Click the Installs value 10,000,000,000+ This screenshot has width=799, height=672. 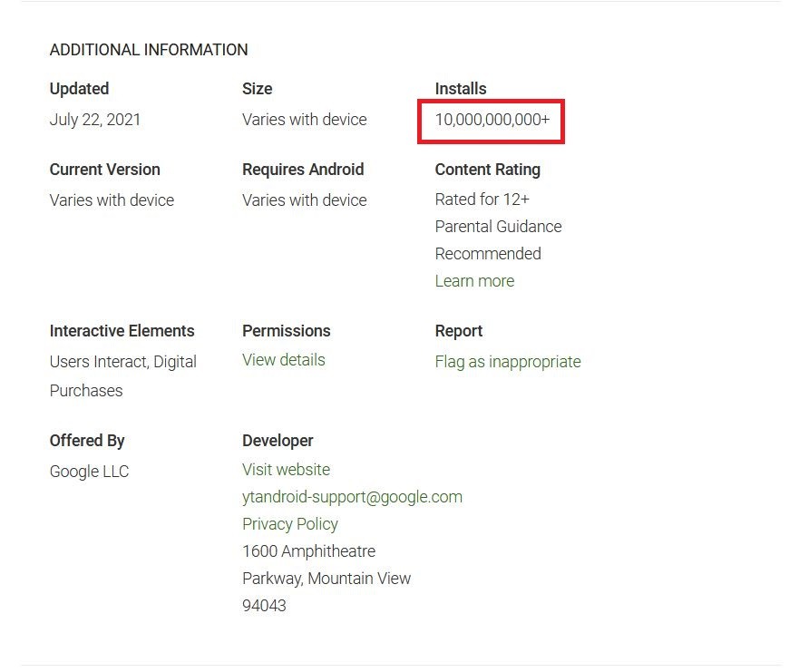(x=492, y=119)
